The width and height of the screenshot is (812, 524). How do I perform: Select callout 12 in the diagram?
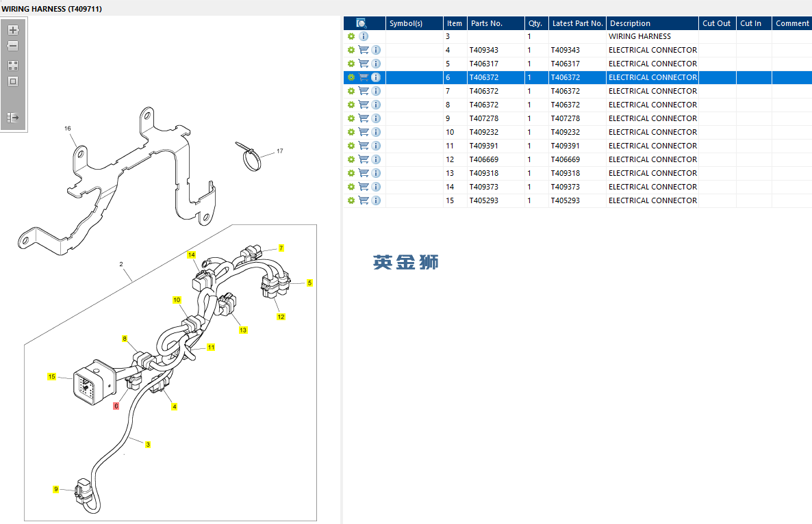click(281, 317)
